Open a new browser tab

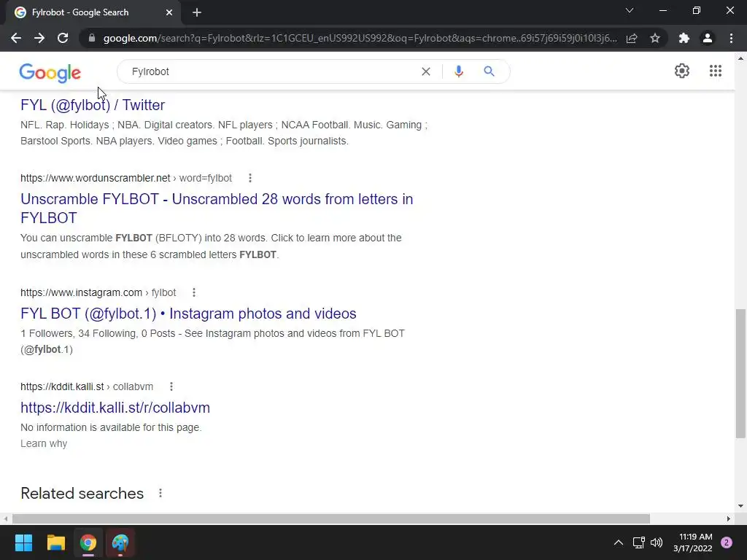[x=197, y=12]
